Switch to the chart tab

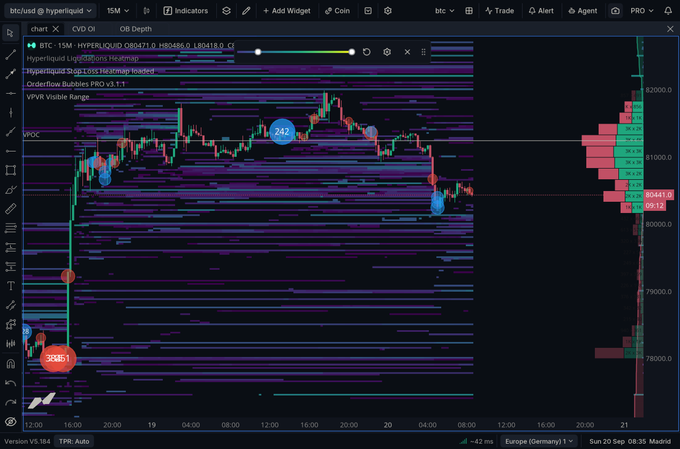[39, 29]
